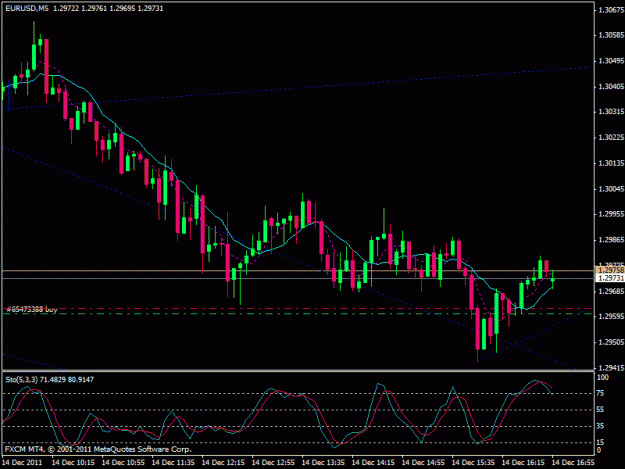Image resolution: width=625 pixels, height=469 pixels.
Task: Click the 1.30225 price axis label
Action: (611, 137)
